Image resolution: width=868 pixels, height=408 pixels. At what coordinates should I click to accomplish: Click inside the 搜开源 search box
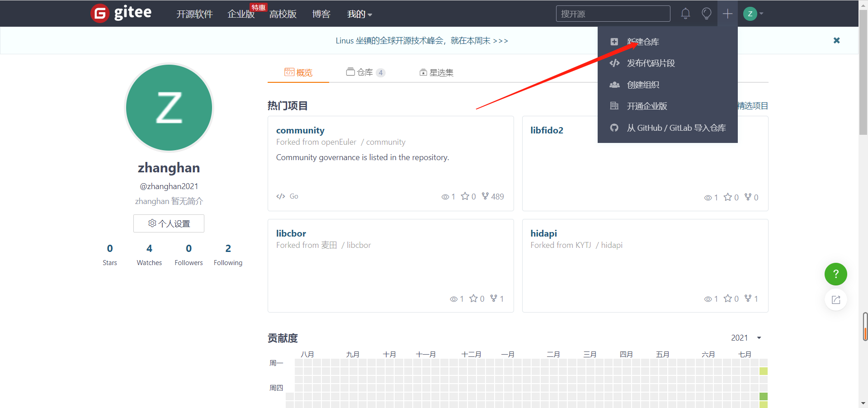coord(613,14)
